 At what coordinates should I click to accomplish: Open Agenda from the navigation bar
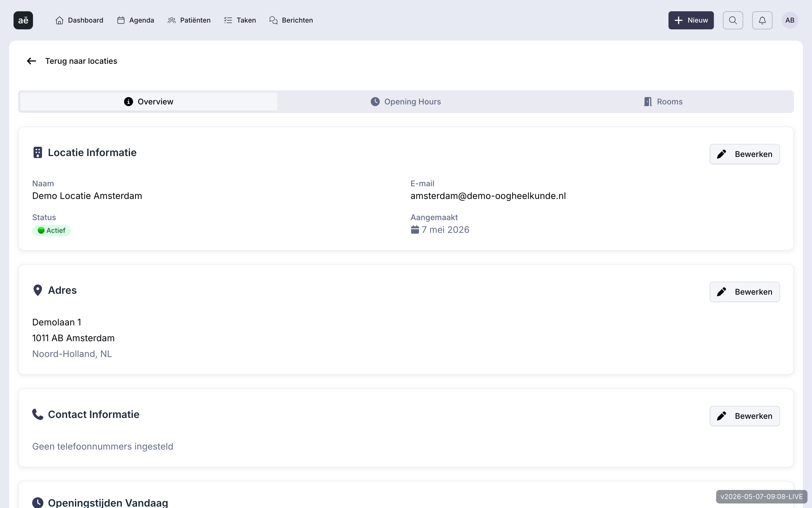click(x=136, y=20)
